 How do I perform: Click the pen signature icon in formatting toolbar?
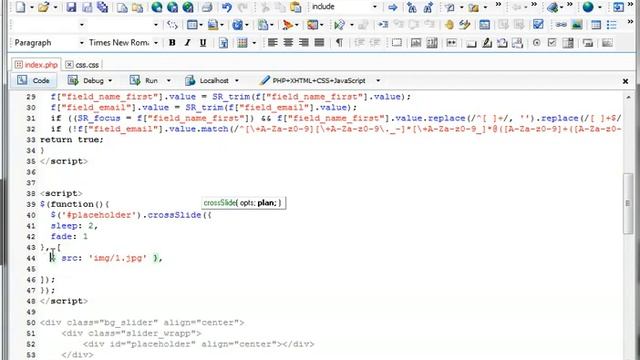(x=487, y=42)
